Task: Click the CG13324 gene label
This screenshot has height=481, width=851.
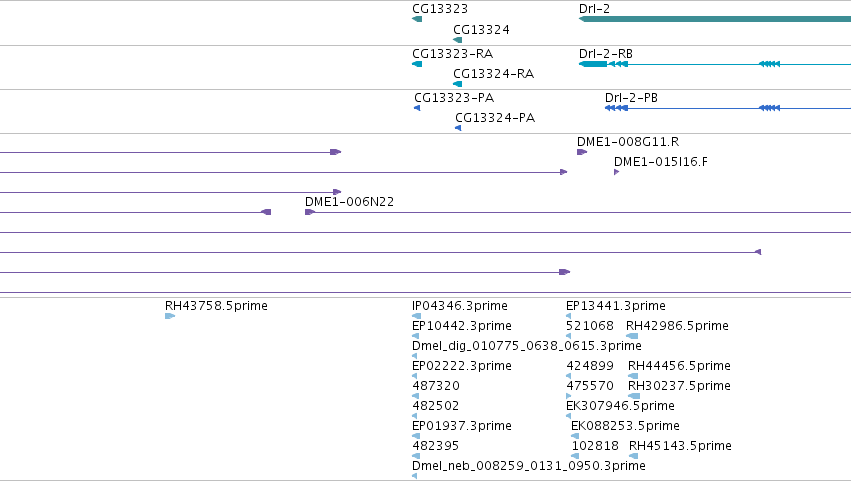Action: (x=481, y=30)
